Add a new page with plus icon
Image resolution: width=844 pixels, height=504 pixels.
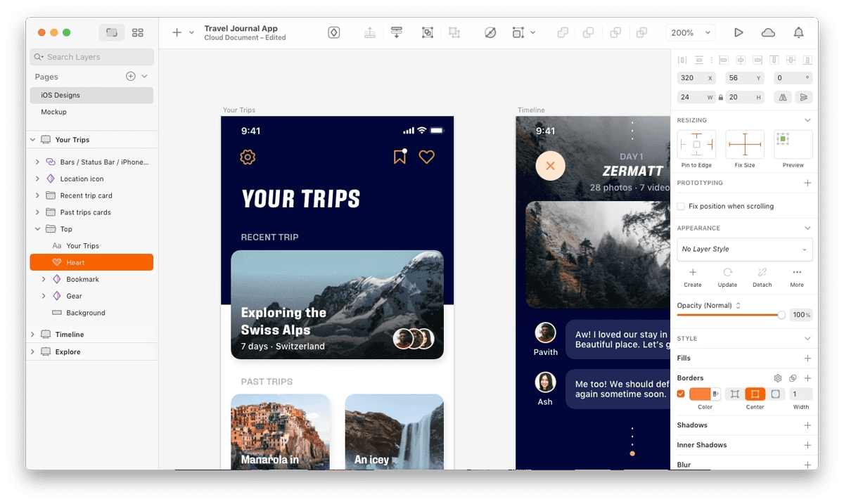(130, 77)
